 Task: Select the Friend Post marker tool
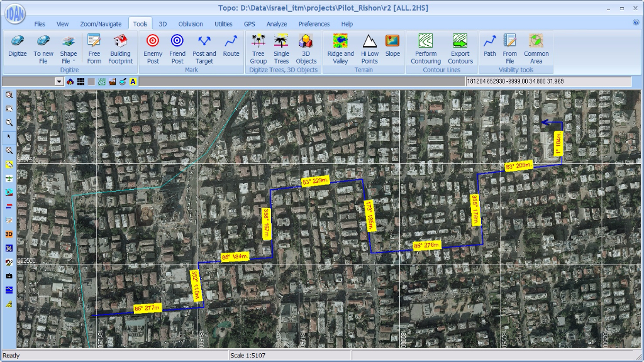click(x=177, y=48)
